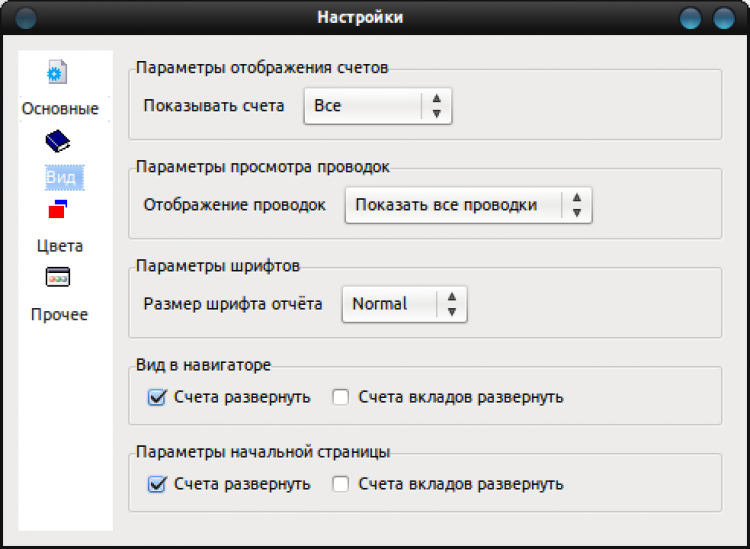
Task: Enable Счета вкладов развернуть under начальной страницы
Action: [340, 484]
